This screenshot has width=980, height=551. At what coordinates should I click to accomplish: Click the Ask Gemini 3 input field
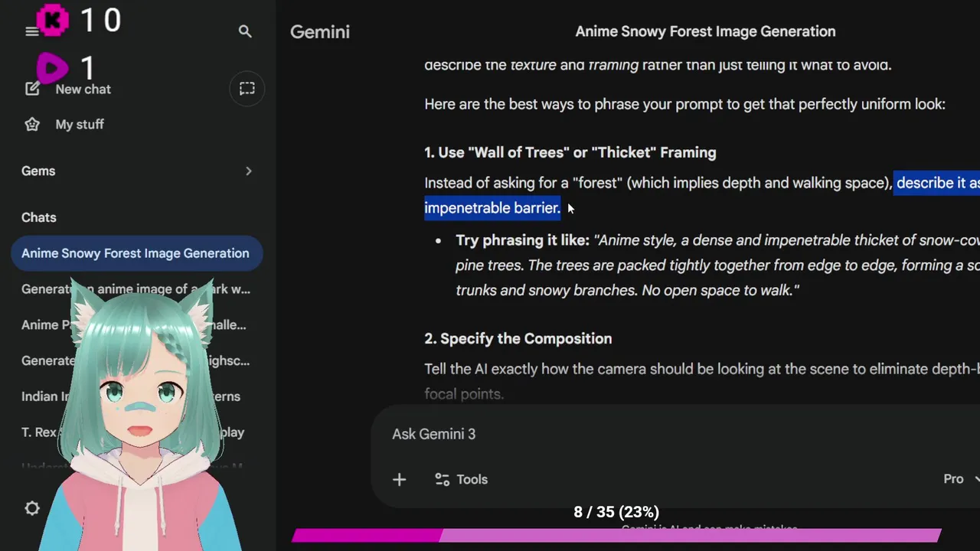click(612, 434)
